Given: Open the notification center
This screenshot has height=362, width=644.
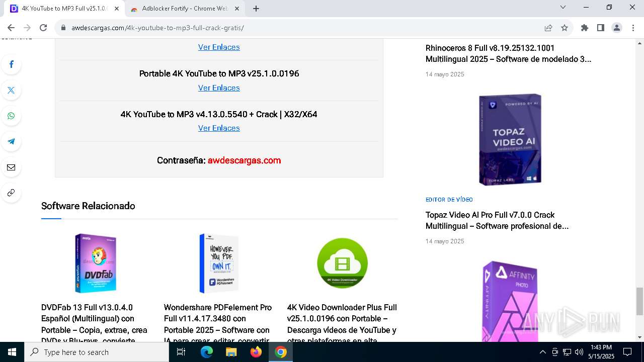Looking at the screenshot, I should pyautogui.click(x=627, y=352).
